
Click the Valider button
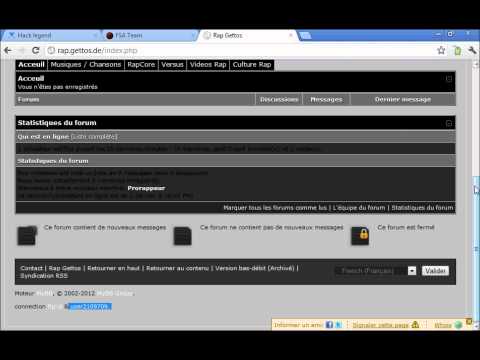click(435, 271)
